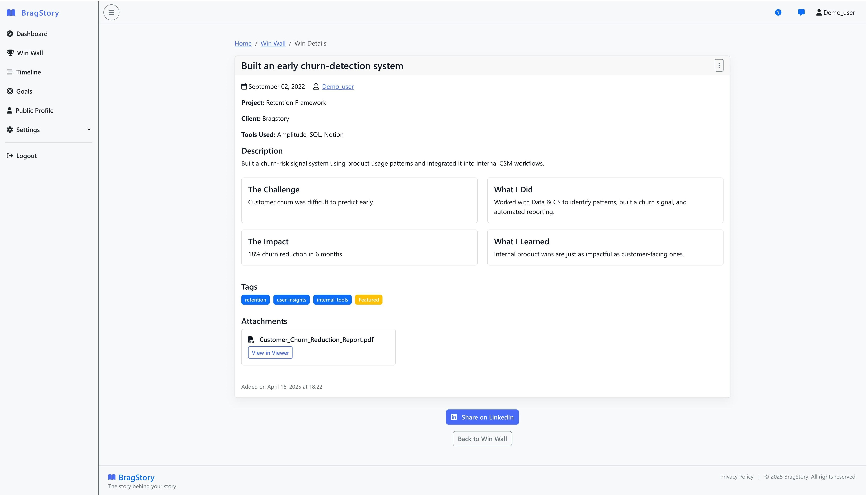Click Client: Bragstory text
The height and width of the screenshot is (495, 868).
pos(265,119)
